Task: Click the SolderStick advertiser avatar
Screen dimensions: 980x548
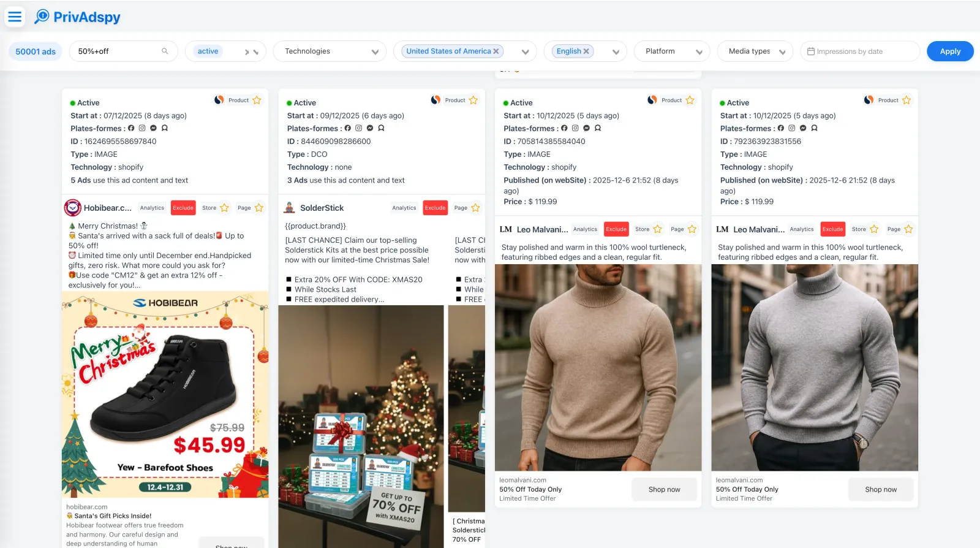Action: [290, 208]
